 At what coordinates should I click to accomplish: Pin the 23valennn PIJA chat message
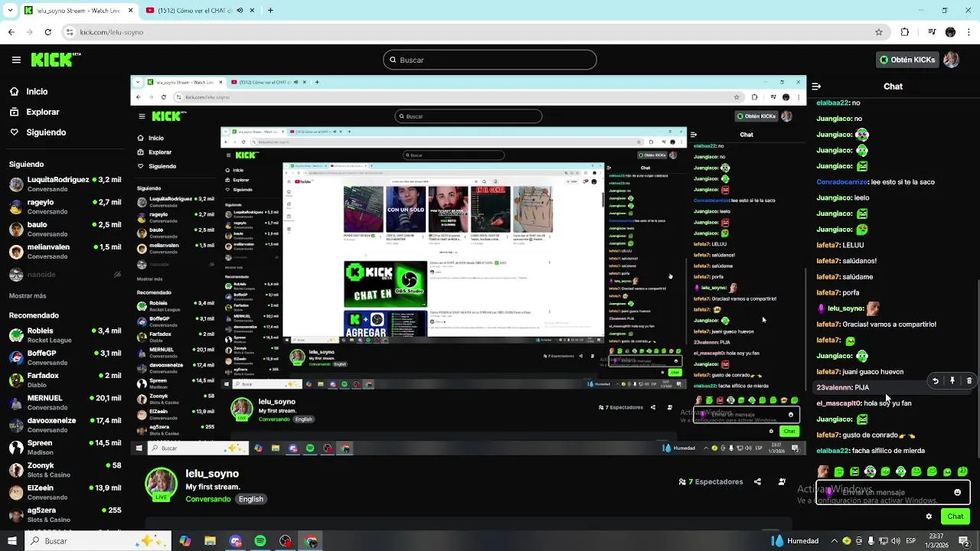click(x=952, y=380)
